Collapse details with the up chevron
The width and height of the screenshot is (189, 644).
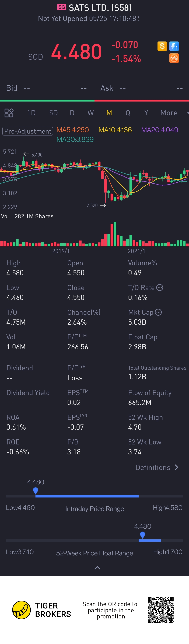[97, 568]
